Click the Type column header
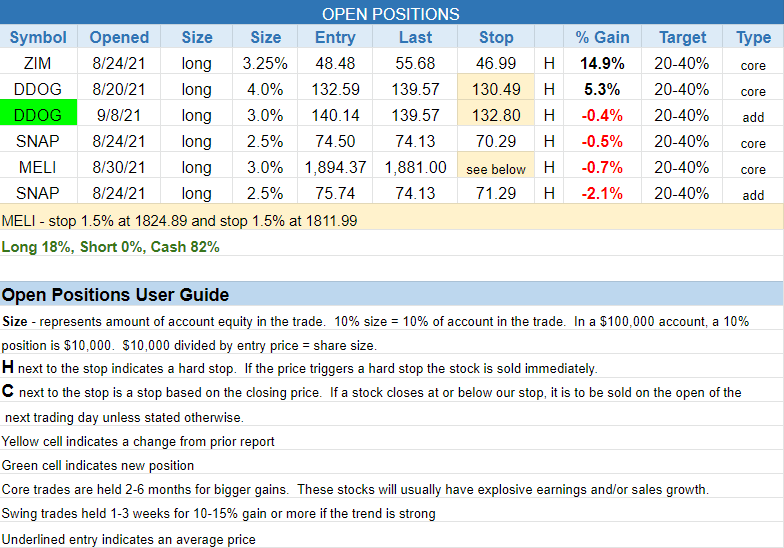Screen dimensions: 784x548 [x=753, y=37]
